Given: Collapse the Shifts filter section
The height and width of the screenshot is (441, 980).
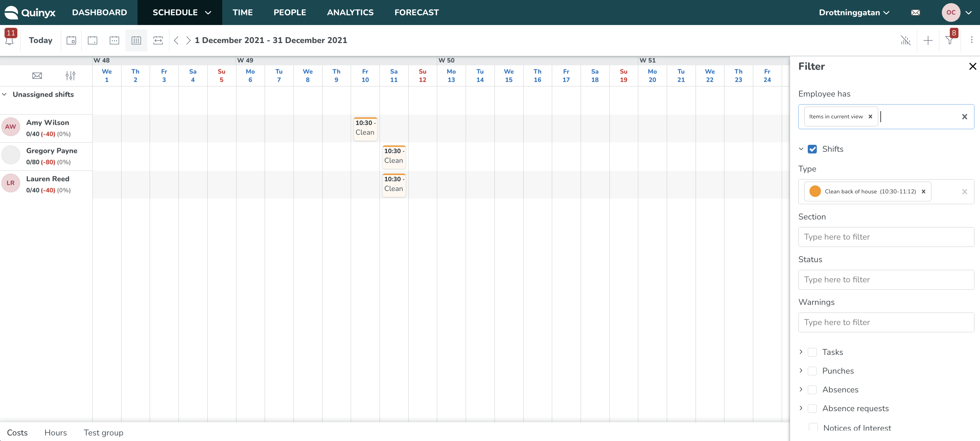Looking at the screenshot, I should [801, 149].
